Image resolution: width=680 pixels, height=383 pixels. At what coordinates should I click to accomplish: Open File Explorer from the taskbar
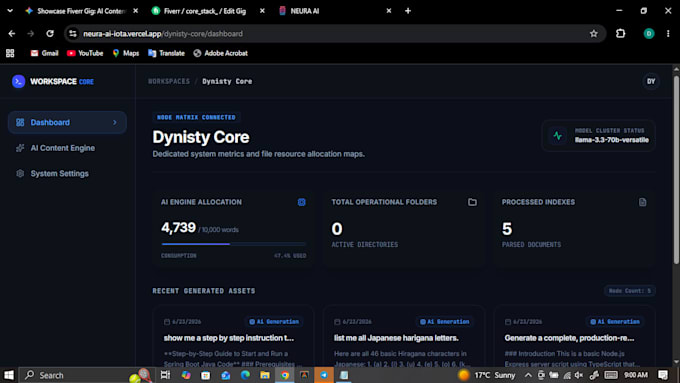pyautogui.click(x=265, y=375)
